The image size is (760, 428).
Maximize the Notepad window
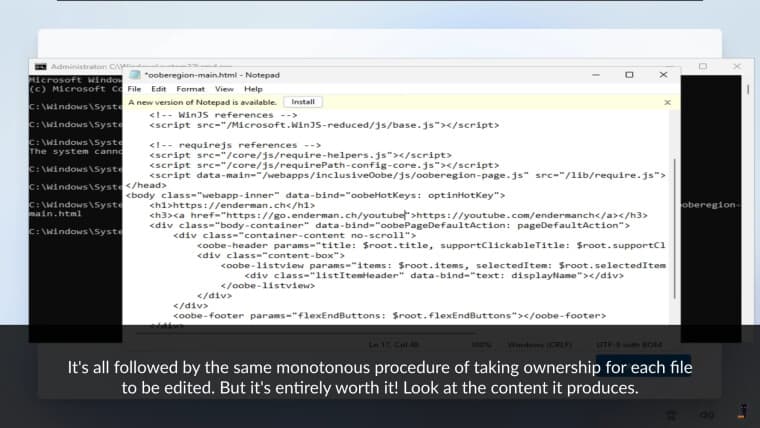coord(629,74)
